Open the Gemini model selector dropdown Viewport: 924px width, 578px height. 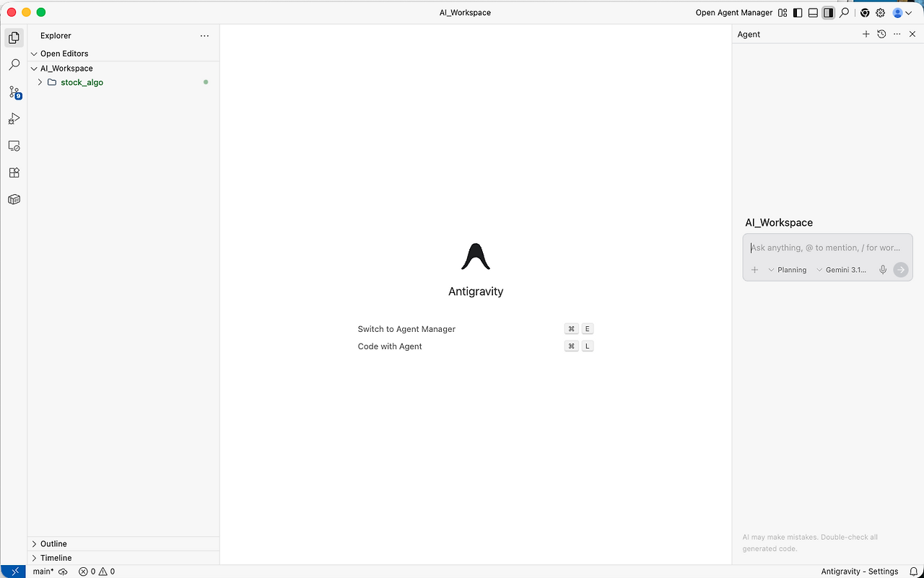coord(842,270)
